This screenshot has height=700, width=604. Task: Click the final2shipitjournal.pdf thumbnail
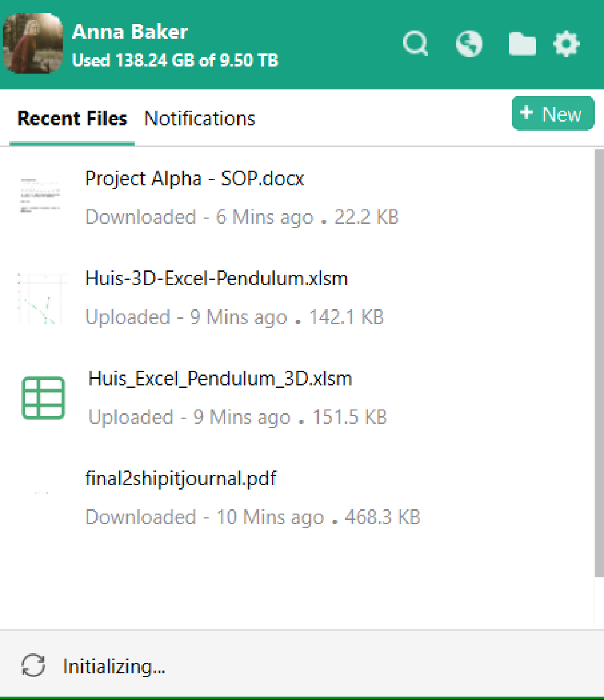pos(41,493)
